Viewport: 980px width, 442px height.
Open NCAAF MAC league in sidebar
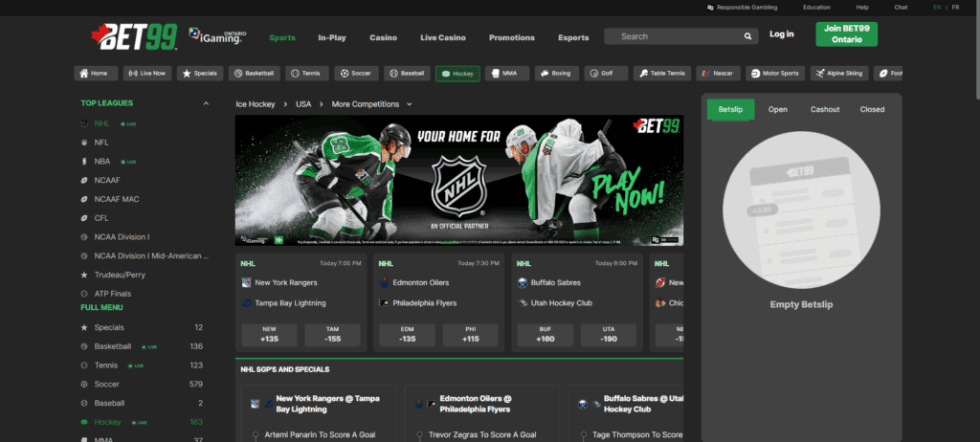coord(116,199)
